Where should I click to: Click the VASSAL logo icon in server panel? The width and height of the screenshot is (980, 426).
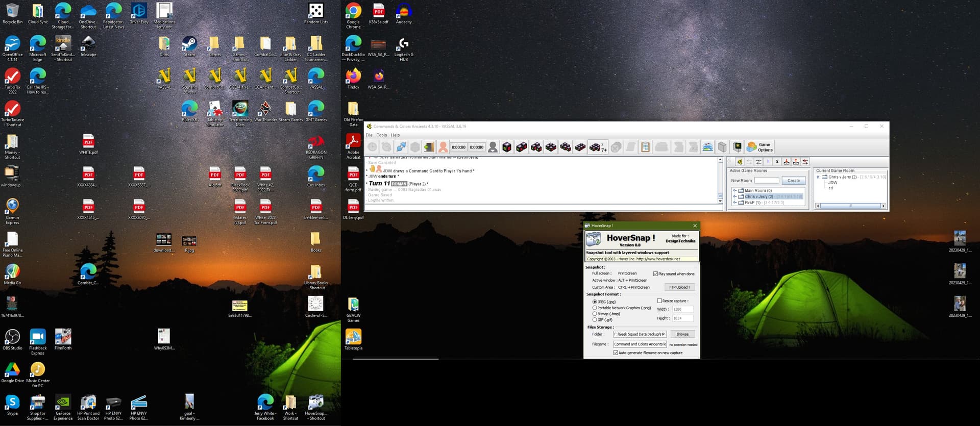tap(740, 162)
